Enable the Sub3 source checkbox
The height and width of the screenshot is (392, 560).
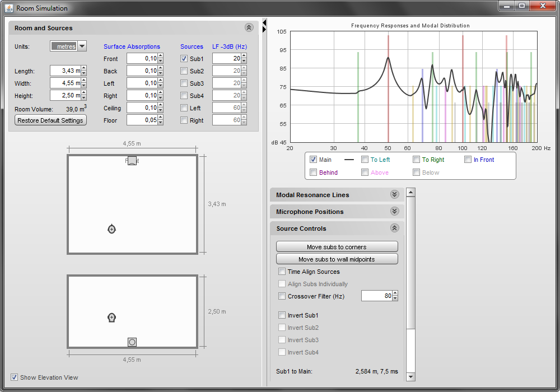184,83
